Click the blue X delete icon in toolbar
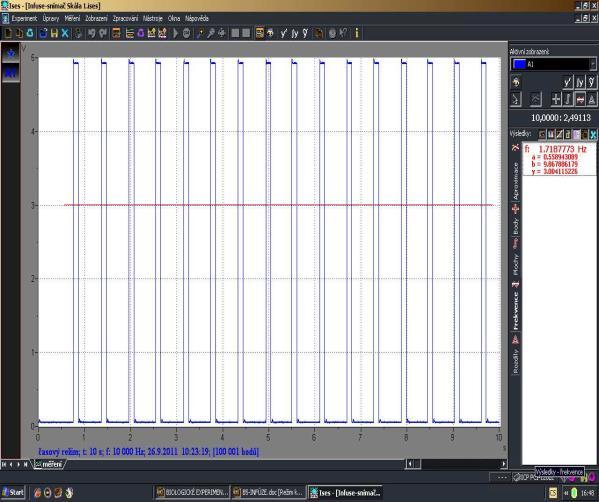 pyautogui.click(x=65, y=33)
